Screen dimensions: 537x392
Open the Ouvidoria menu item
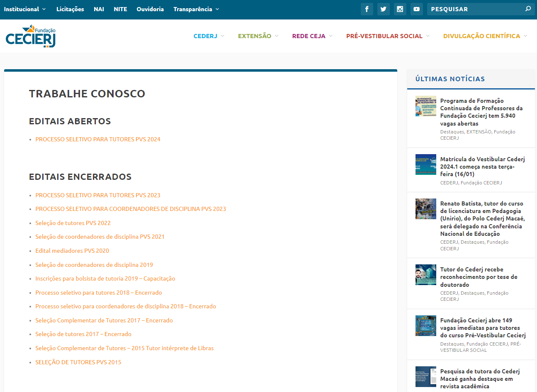point(150,9)
